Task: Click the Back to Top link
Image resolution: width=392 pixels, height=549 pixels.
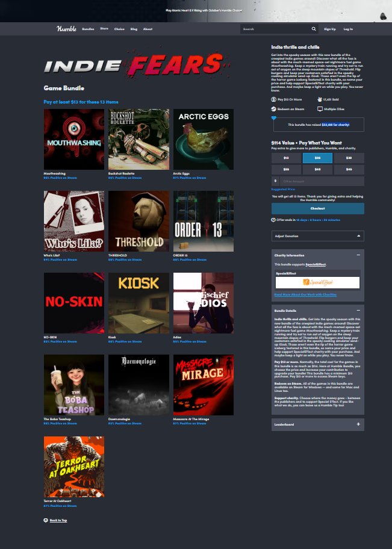Action: tap(58, 520)
